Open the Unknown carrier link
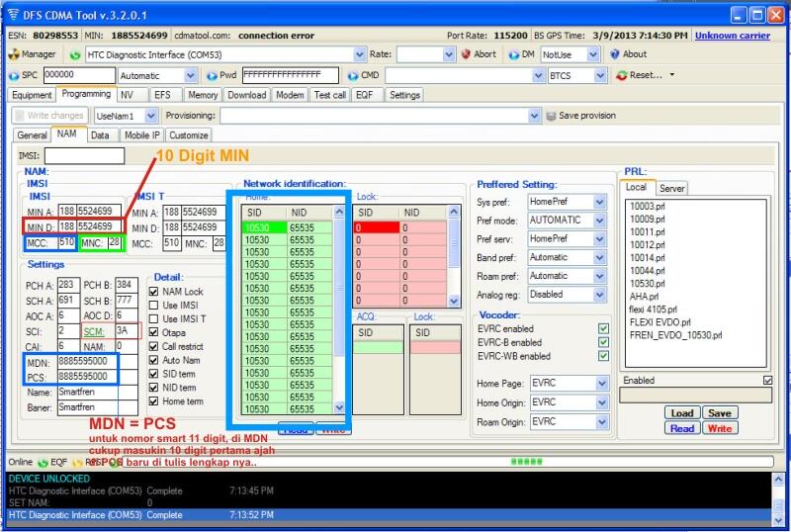Image resolution: width=791 pixels, height=532 pixels. [x=732, y=36]
